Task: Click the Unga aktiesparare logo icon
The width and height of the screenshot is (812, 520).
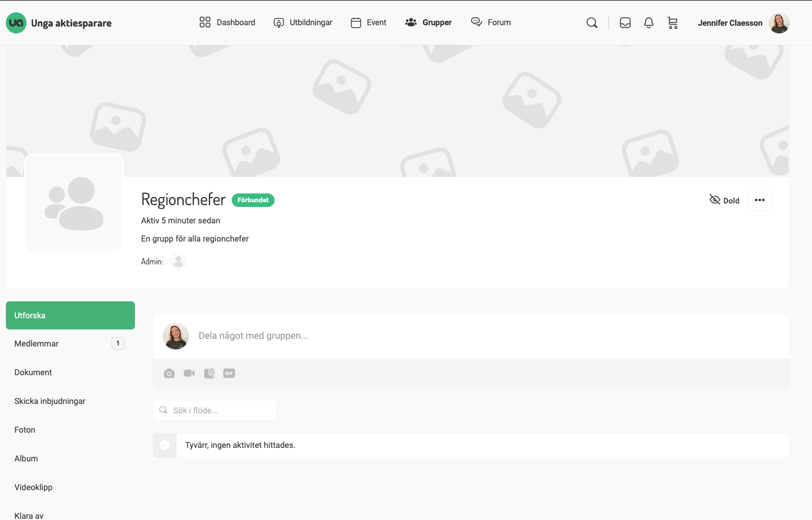Action: (x=16, y=23)
